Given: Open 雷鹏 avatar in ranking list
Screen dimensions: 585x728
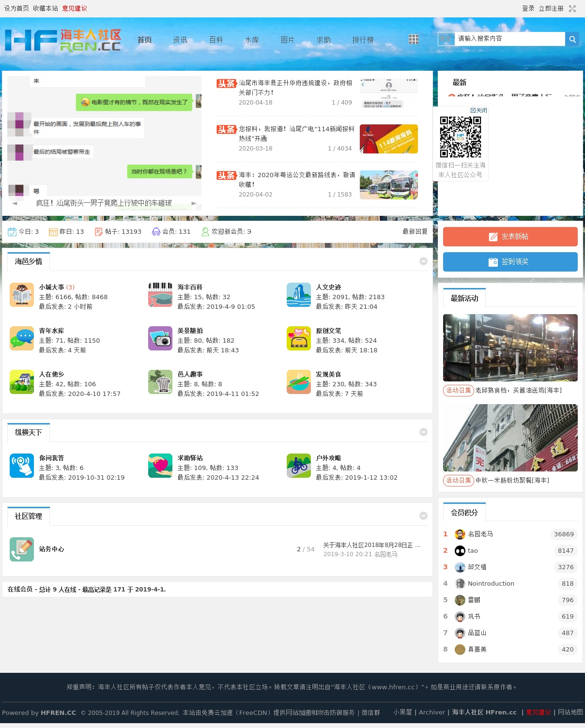Looking at the screenshot, I should coord(460,600).
